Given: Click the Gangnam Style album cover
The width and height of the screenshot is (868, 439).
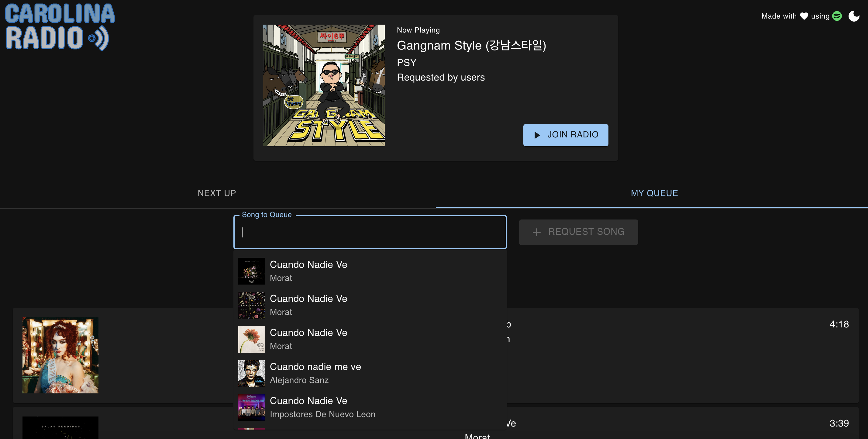Looking at the screenshot, I should coord(323,85).
